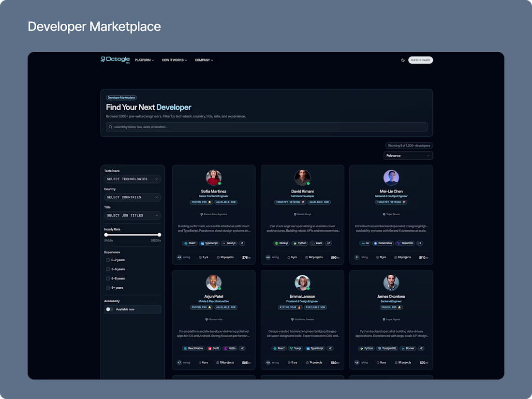Click the TypeScript tag on Emma Larsson's card

[315, 348]
